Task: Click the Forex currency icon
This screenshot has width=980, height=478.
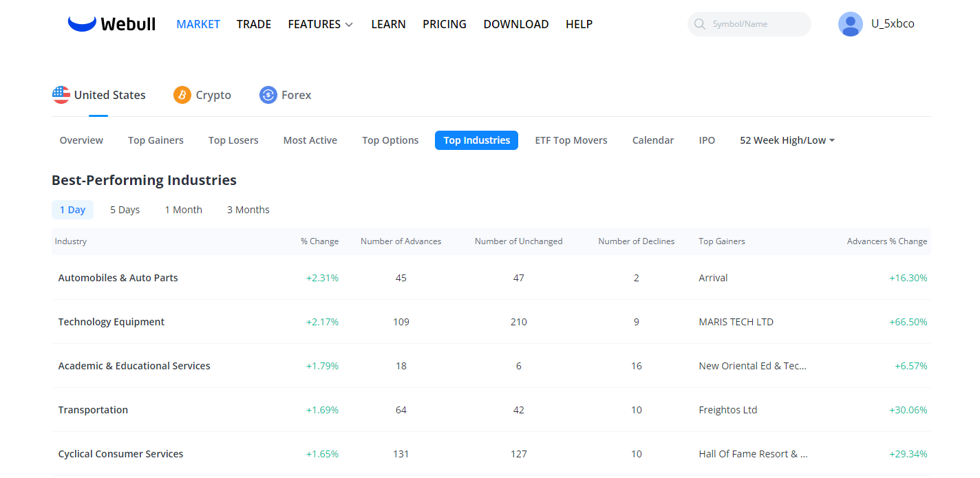Action: (x=268, y=95)
